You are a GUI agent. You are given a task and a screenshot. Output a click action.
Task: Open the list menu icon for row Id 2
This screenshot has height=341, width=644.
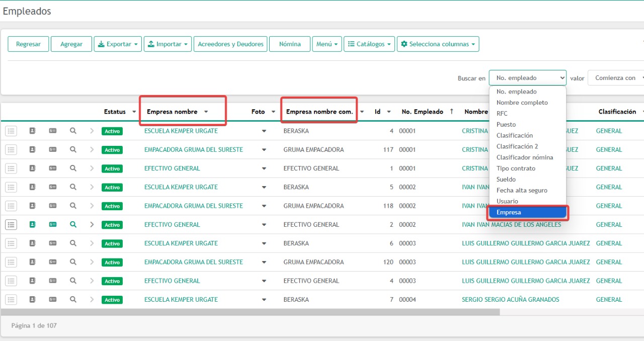click(11, 224)
